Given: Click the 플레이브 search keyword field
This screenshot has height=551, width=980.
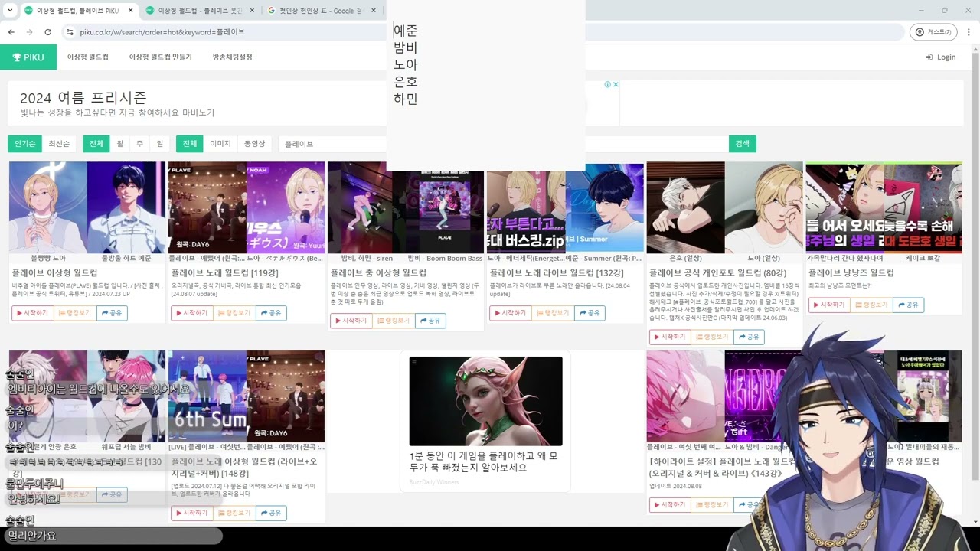Looking at the screenshot, I should coord(503,144).
